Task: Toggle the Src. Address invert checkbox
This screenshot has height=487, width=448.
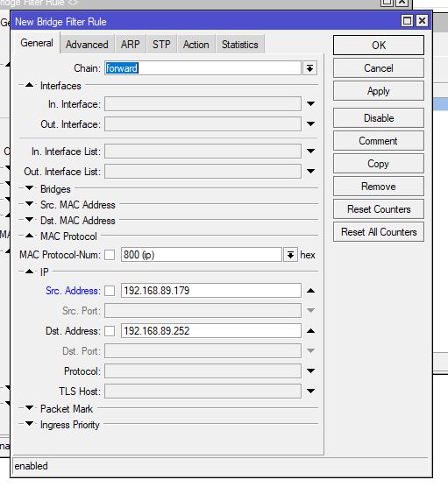Action: point(110,291)
